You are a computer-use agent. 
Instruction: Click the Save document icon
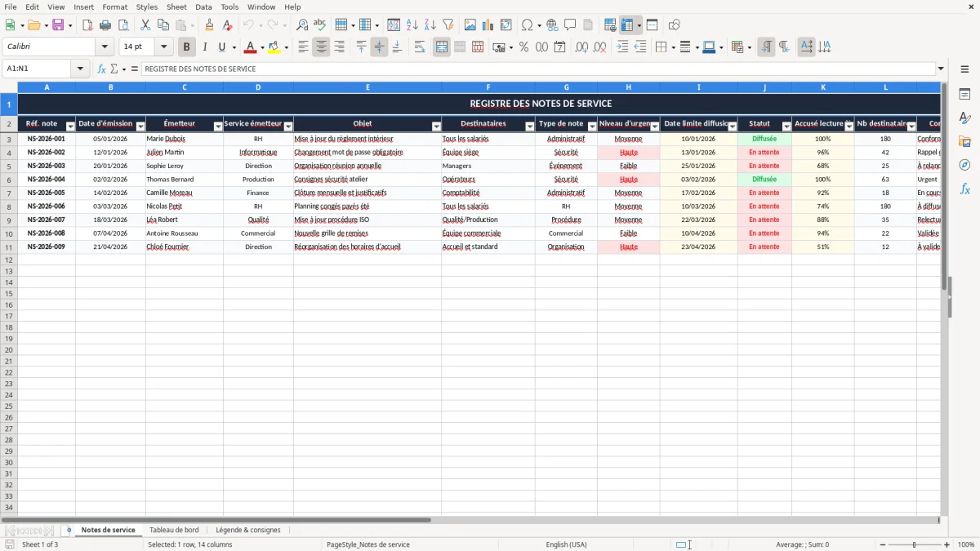coord(58,25)
